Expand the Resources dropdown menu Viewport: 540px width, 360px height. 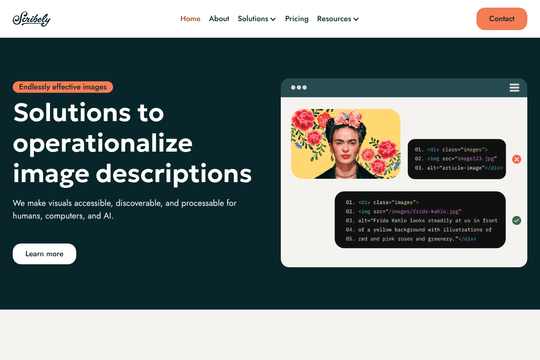pos(338,19)
